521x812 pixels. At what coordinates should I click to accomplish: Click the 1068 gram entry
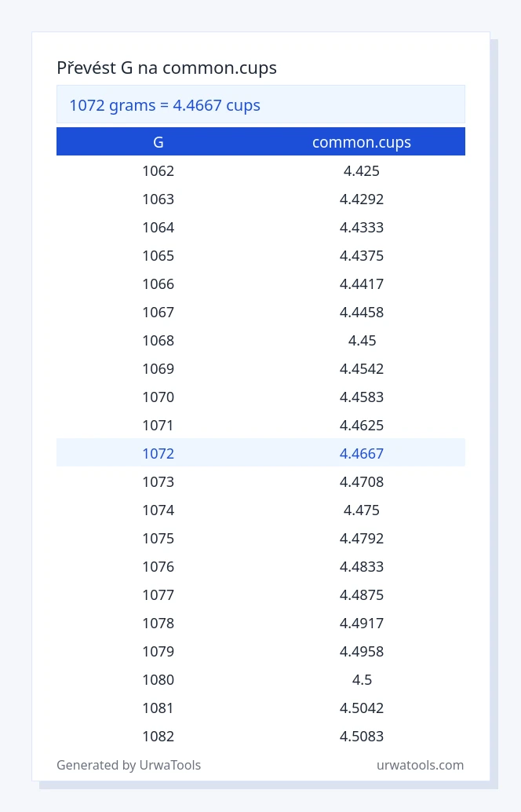click(x=158, y=341)
